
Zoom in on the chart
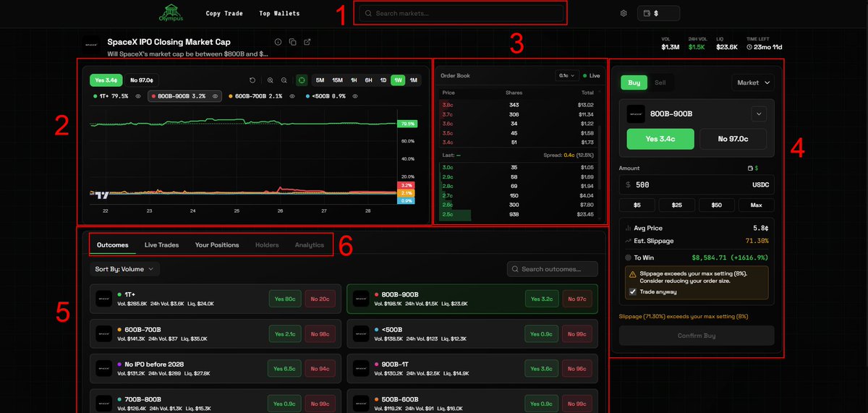(271, 80)
